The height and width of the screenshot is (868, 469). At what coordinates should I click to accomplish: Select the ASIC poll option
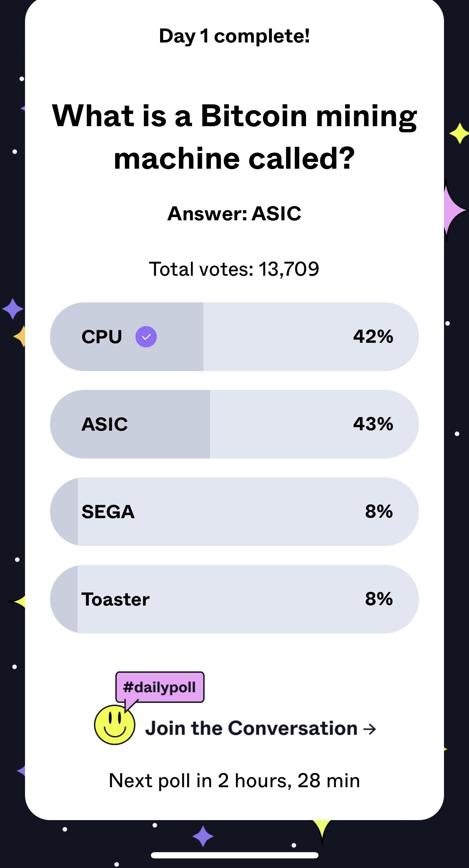tap(234, 424)
